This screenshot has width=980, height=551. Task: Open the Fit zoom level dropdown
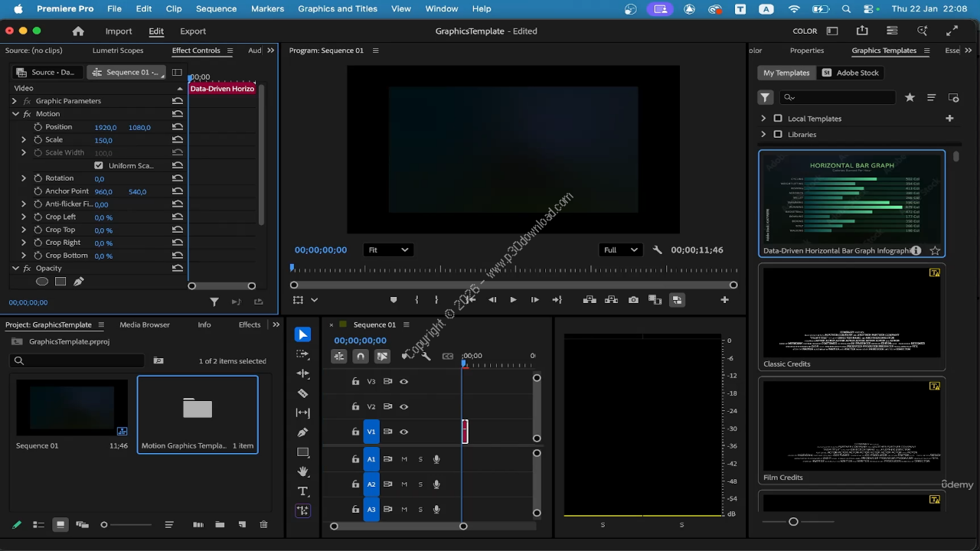388,249
